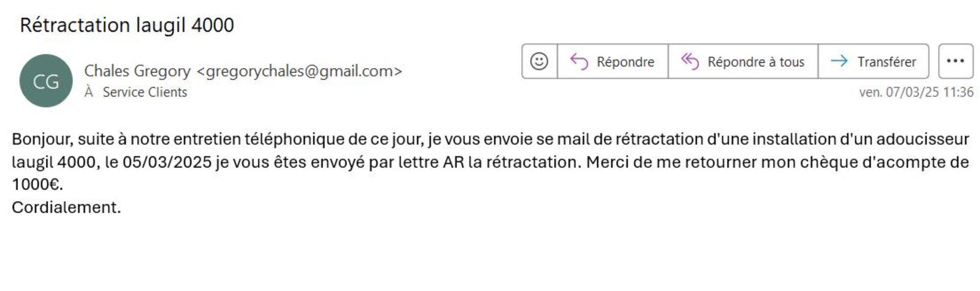Click the gregorychales@gmail.com address
This screenshot has height=291, width=980.
[x=299, y=71]
